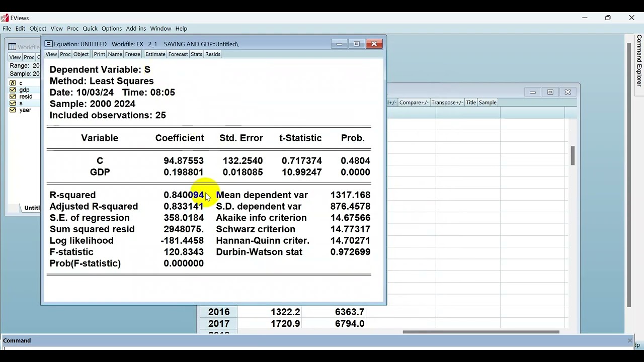Click Transpose+/- in group window toolbar
This screenshot has width=644, height=362.
pyautogui.click(x=447, y=103)
